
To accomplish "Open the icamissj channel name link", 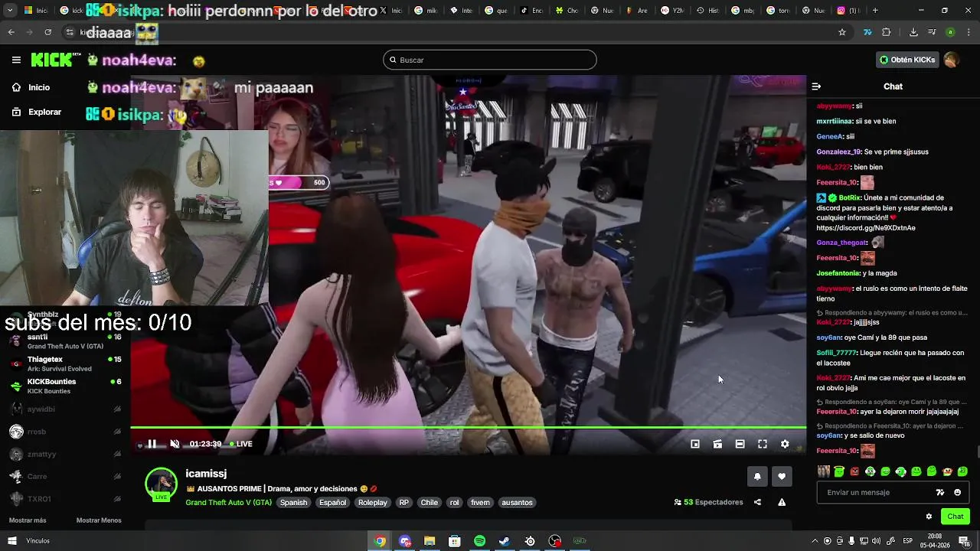I will (206, 474).
